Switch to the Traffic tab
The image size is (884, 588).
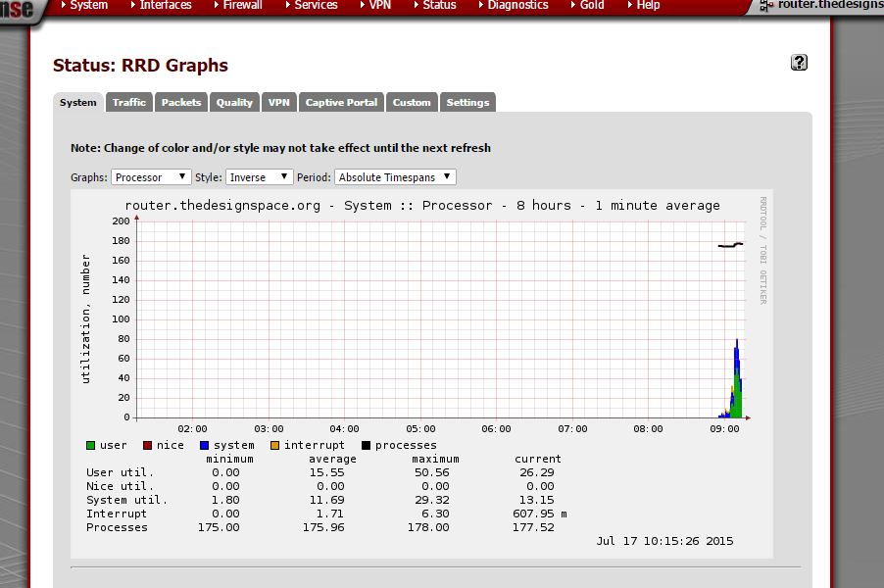point(128,103)
